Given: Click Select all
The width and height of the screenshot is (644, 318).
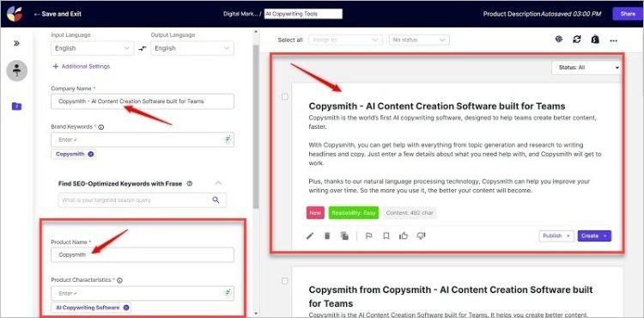Looking at the screenshot, I should [290, 40].
